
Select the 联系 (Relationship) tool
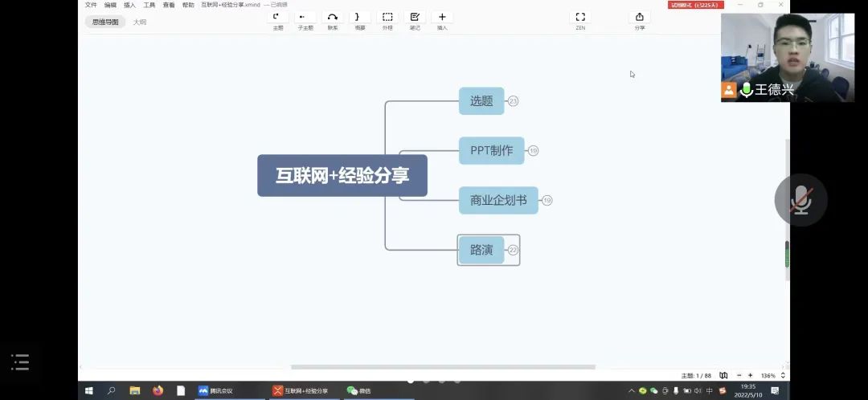point(332,17)
